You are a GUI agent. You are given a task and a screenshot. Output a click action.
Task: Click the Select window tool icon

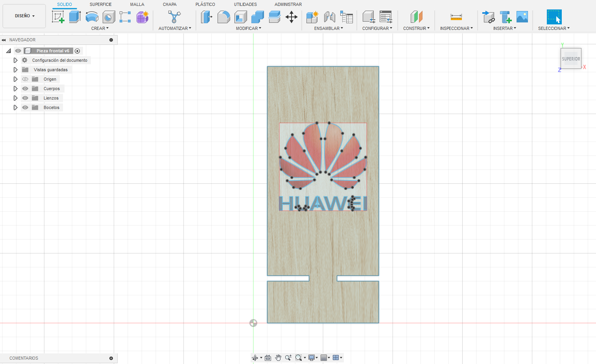(x=554, y=17)
